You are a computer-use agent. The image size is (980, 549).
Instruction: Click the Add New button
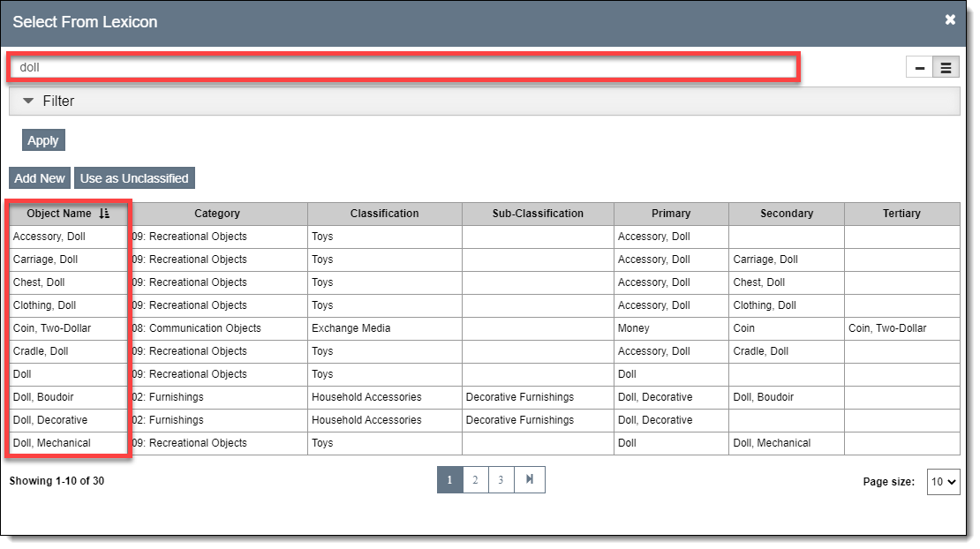pyautogui.click(x=40, y=178)
